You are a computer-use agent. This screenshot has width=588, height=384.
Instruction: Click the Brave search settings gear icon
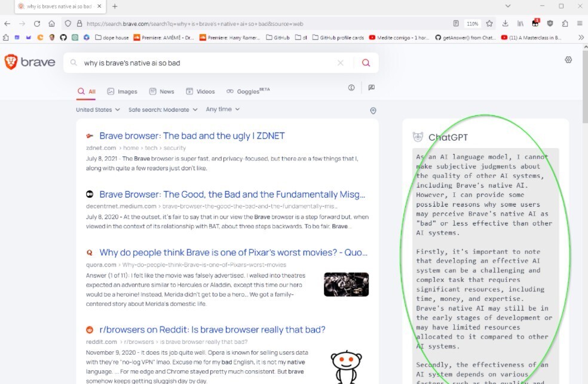(568, 60)
